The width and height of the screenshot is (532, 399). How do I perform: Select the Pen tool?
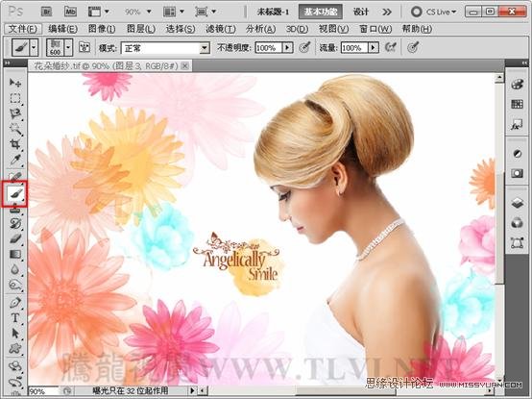tap(15, 302)
